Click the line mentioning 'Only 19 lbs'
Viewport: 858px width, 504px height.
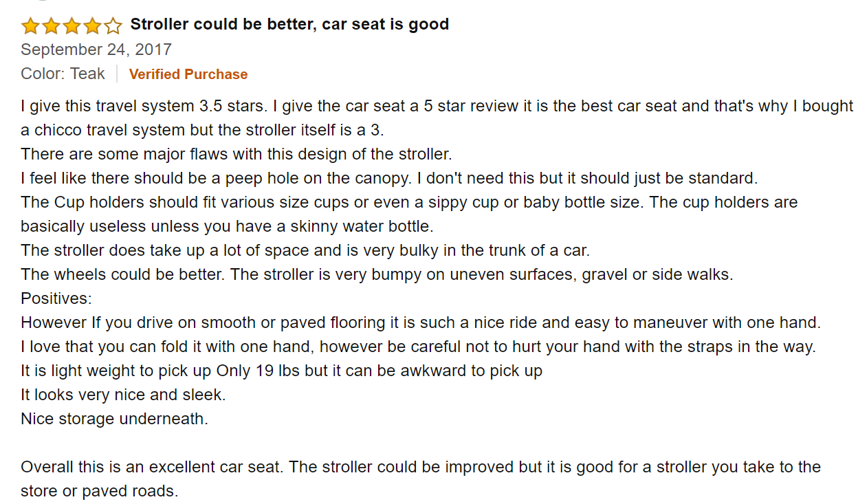click(x=281, y=371)
